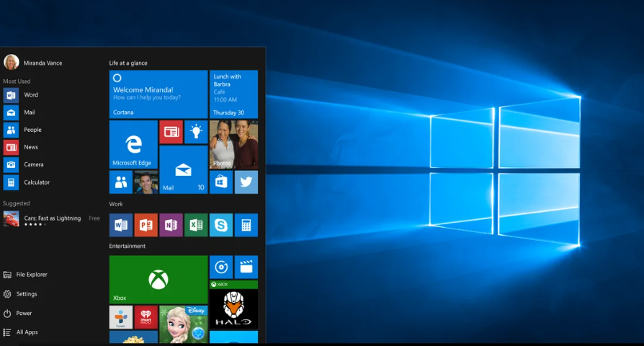Open the Disney Frozen game tile
644x346 pixels.
pos(184,324)
